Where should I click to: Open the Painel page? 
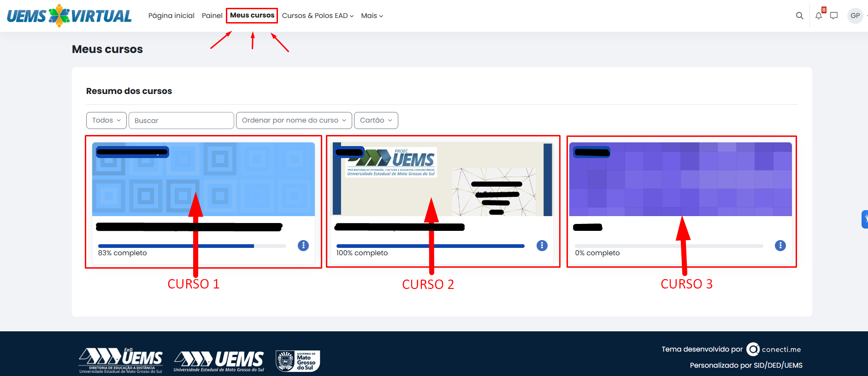pos(212,16)
